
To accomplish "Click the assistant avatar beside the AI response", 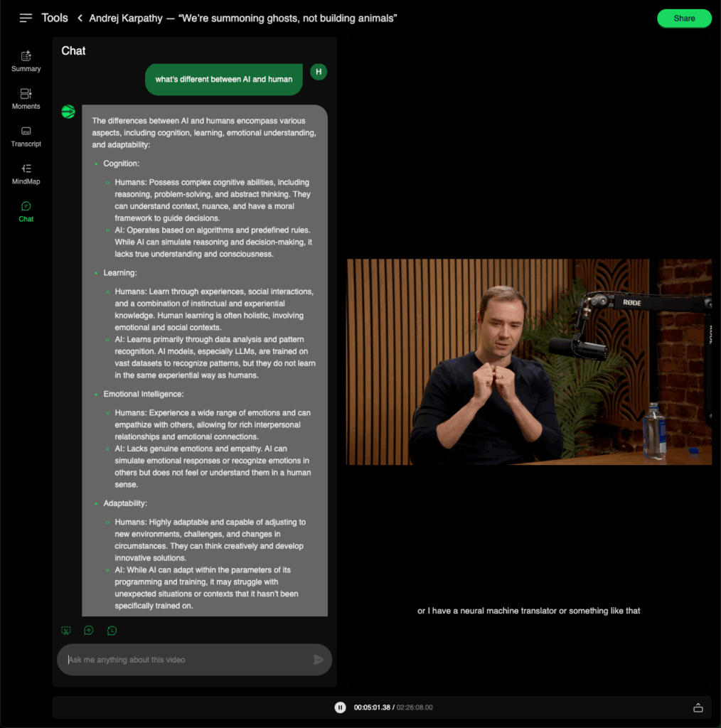I will click(68, 112).
